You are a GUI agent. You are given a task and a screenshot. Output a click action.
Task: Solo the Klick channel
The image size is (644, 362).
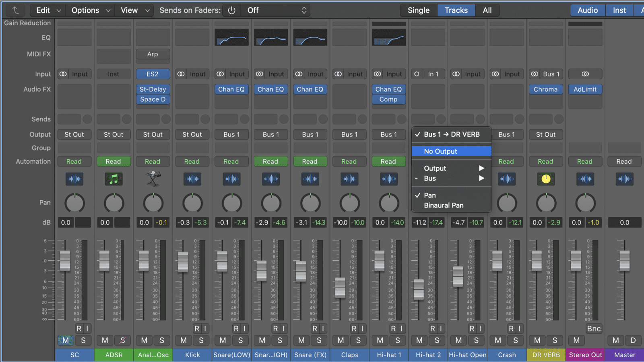[201, 340]
